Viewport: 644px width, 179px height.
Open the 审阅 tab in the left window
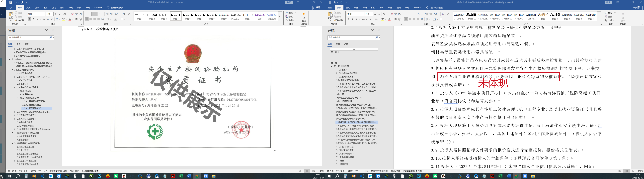71,7
